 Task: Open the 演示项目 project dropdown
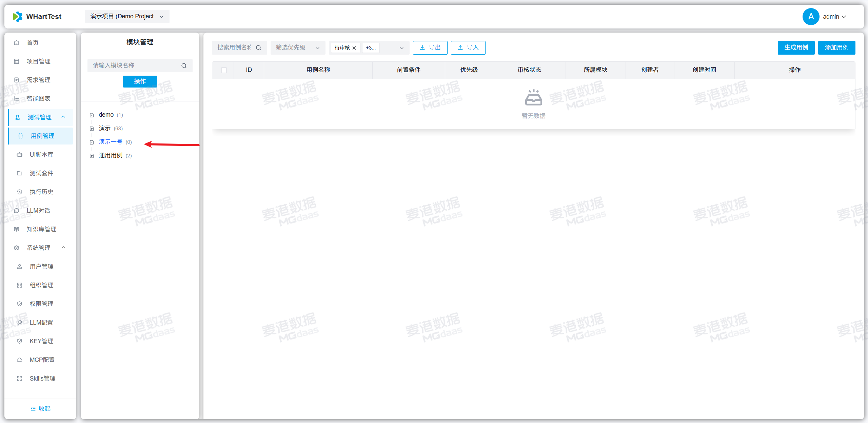[x=127, y=16]
